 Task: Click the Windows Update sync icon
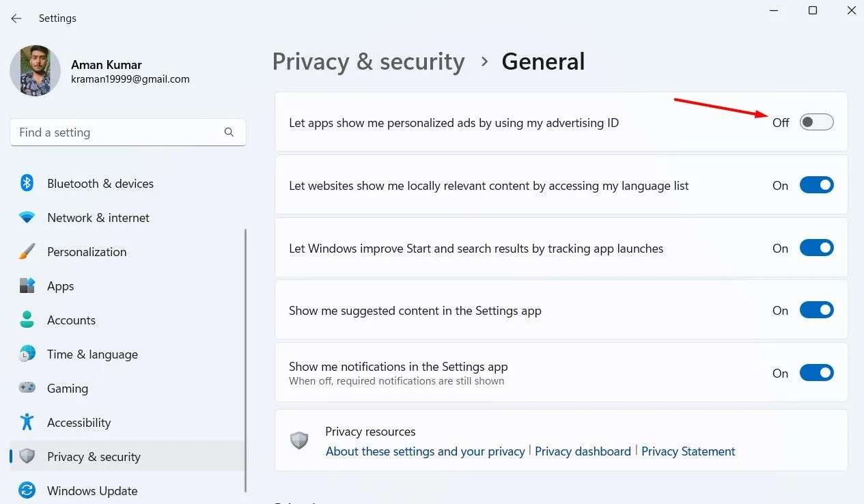(x=27, y=490)
